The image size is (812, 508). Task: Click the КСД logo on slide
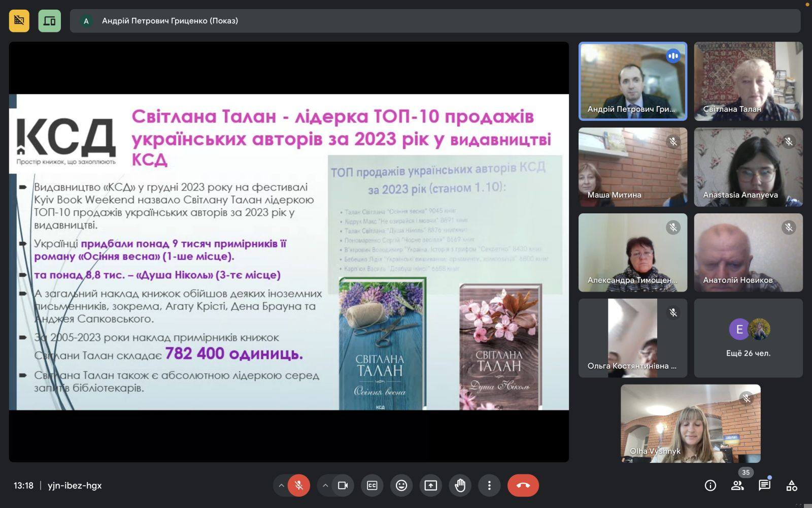[66, 140]
